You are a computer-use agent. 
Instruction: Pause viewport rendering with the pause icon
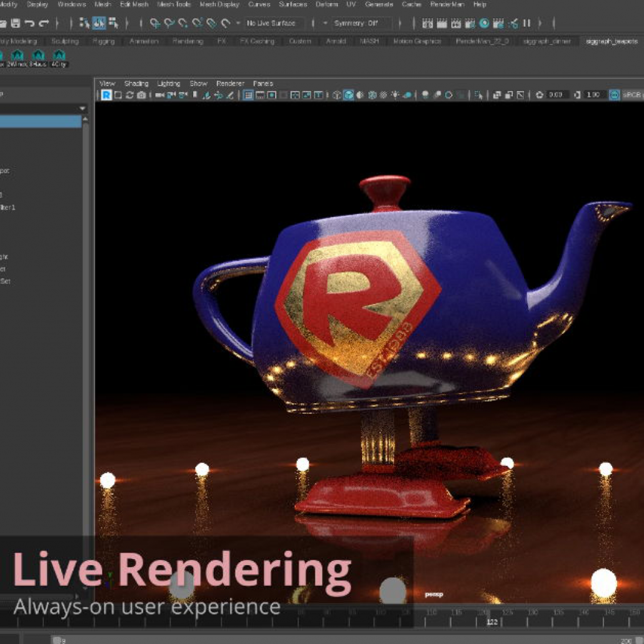(526, 23)
